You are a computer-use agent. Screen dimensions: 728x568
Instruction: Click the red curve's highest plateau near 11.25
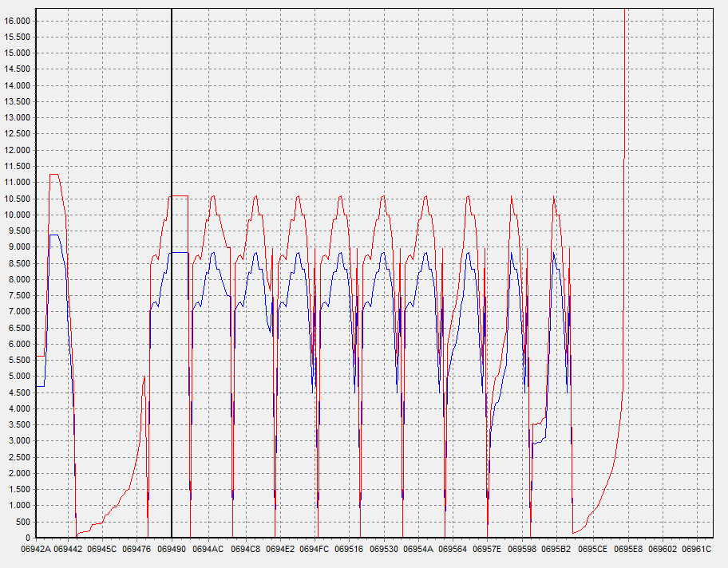pyautogui.click(x=54, y=174)
